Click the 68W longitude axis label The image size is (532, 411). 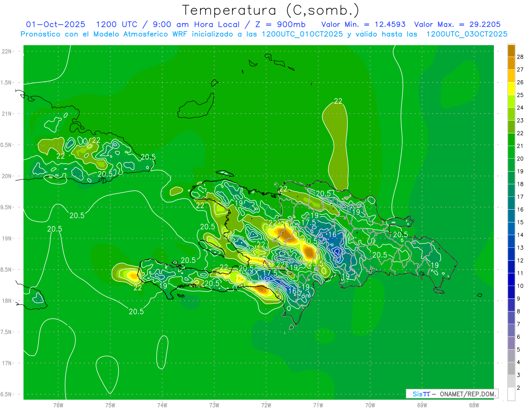(474, 405)
